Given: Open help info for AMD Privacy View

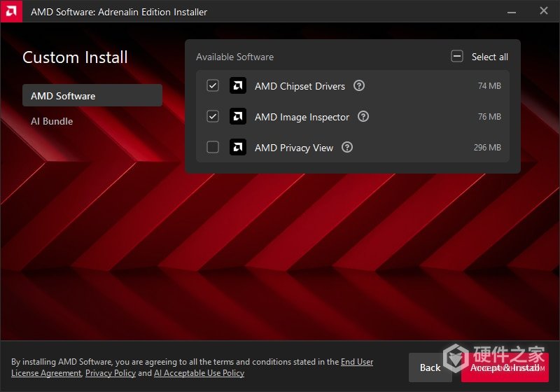Looking at the screenshot, I should (347, 147).
